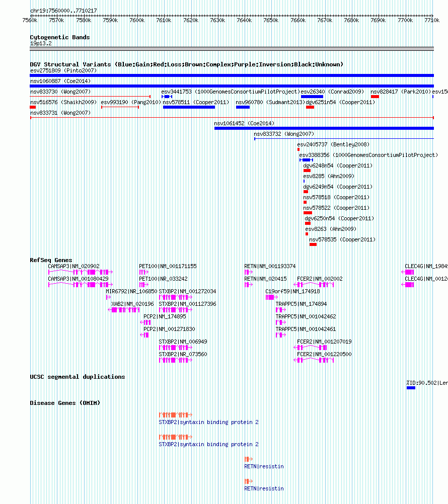Open transcript FCER2|NM_001220500
The width and height of the screenshot is (448, 504).
(325, 354)
